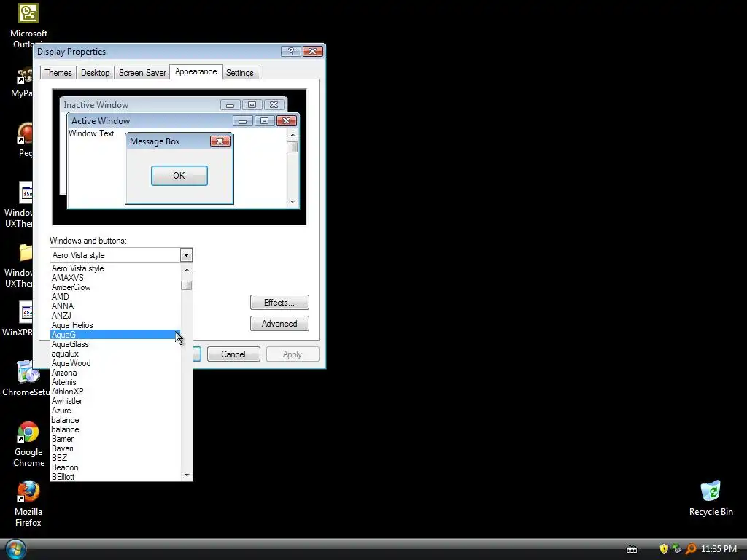
Task: Switch to the Themes tab
Action: (x=58, y=73)
